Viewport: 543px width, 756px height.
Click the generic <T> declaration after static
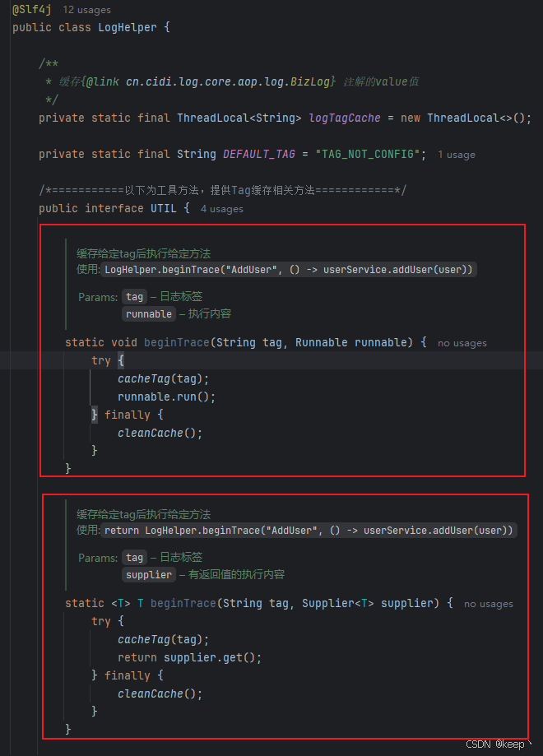tap(121, 603)
